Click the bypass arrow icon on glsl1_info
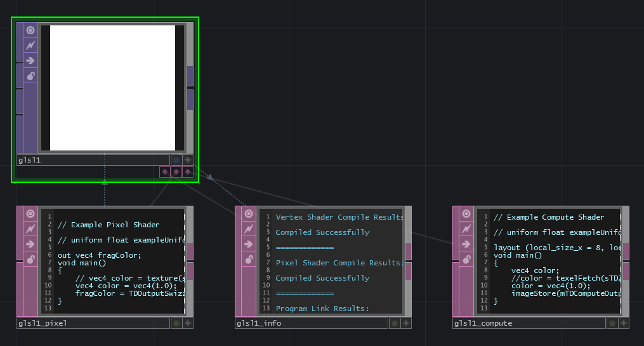This screenshot has width=644, height=346. (x=249, y=244)
